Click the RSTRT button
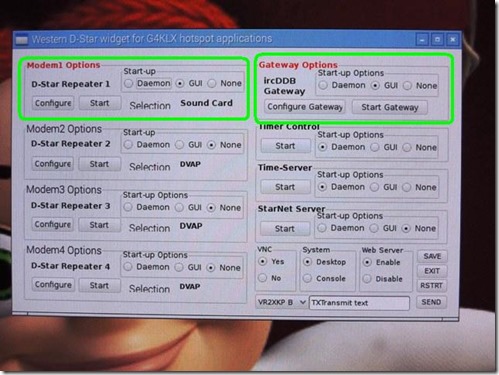The image size is (499, 375). [431, 285]
